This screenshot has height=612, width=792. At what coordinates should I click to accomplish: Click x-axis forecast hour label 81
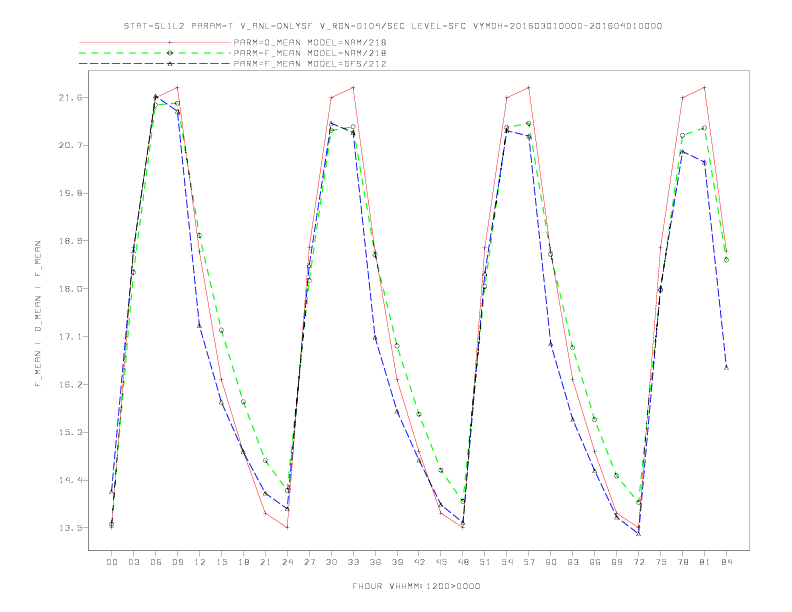coord(705,562)
